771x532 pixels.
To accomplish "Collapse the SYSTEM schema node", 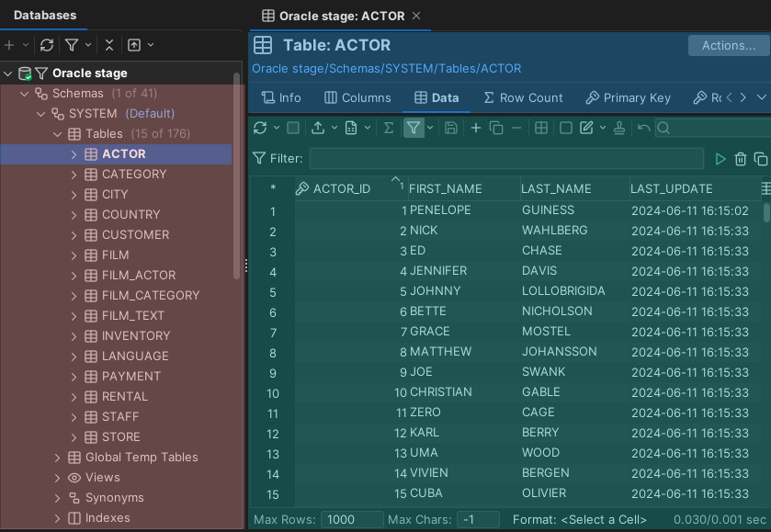I will [40, 113].
